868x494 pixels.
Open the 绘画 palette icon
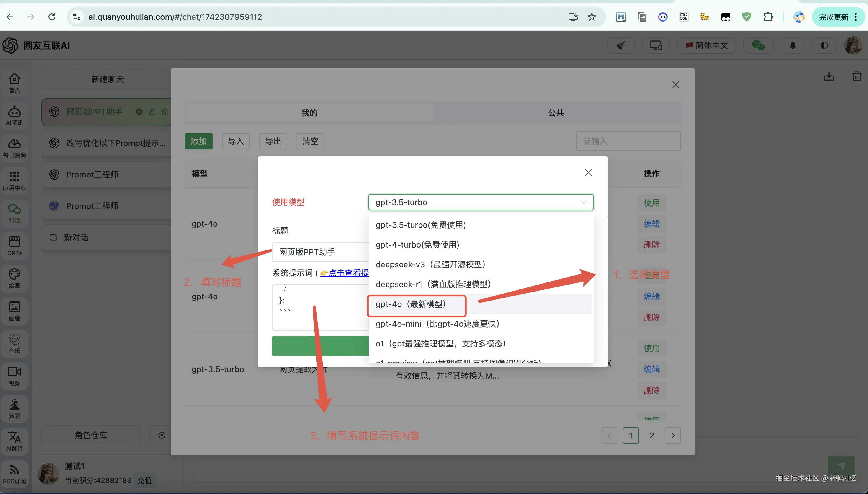tap(14, 278)
